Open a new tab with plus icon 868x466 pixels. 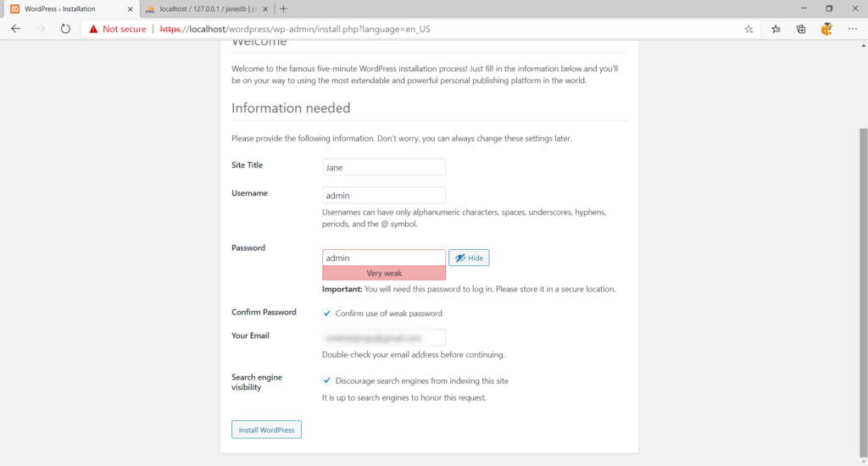(x=283, y=8)
